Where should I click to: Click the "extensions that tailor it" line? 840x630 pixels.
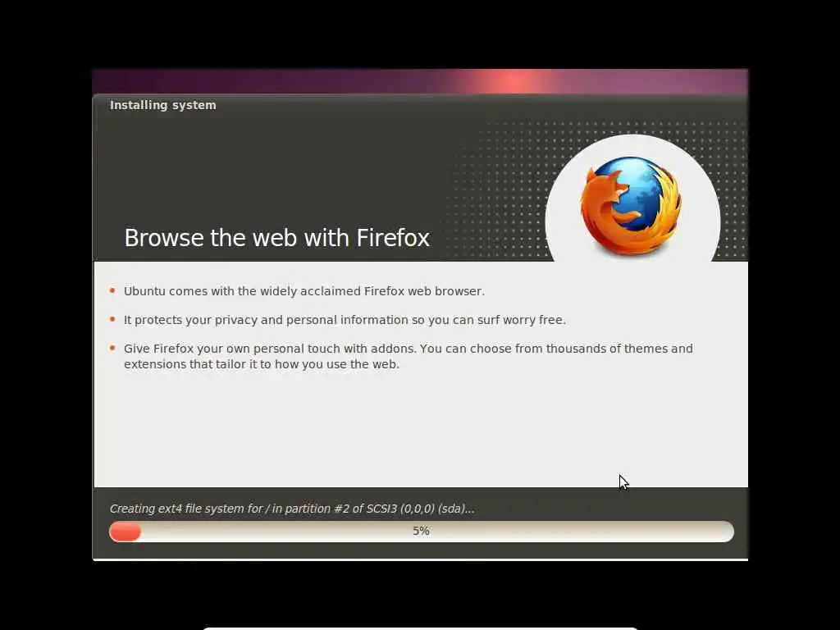[262, 364]
